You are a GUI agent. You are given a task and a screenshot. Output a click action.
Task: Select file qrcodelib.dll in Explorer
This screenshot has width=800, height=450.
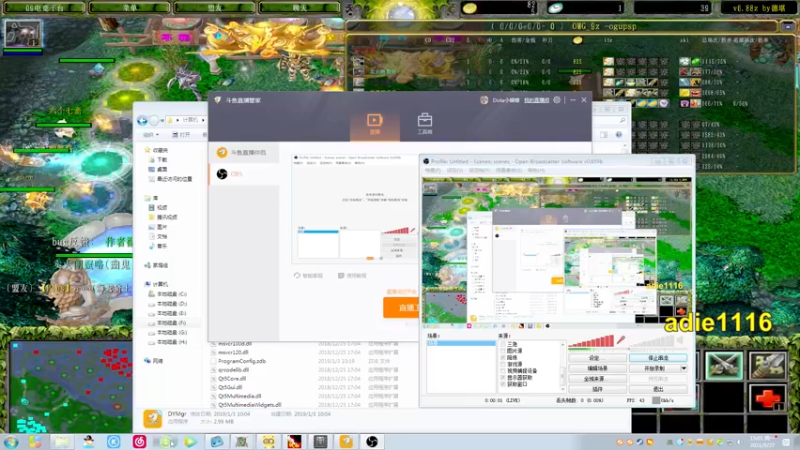point(230,370)
